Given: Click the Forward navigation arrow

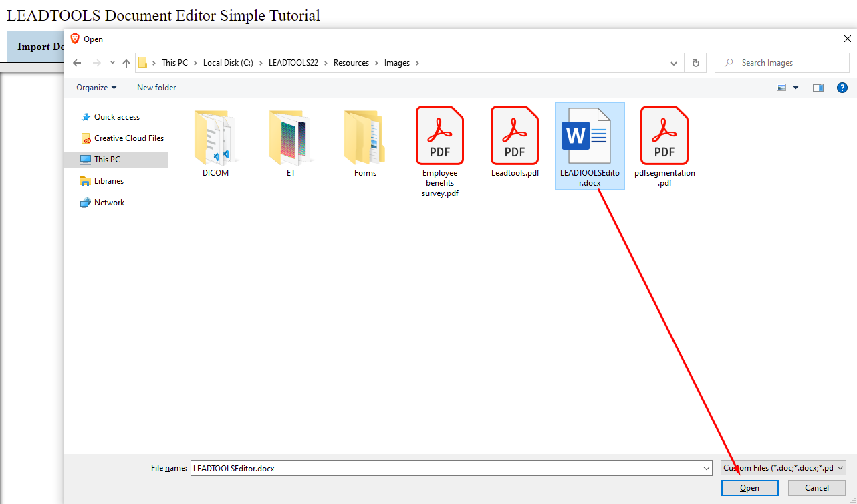Looking at the screenshot, I should tap(96, 63).
